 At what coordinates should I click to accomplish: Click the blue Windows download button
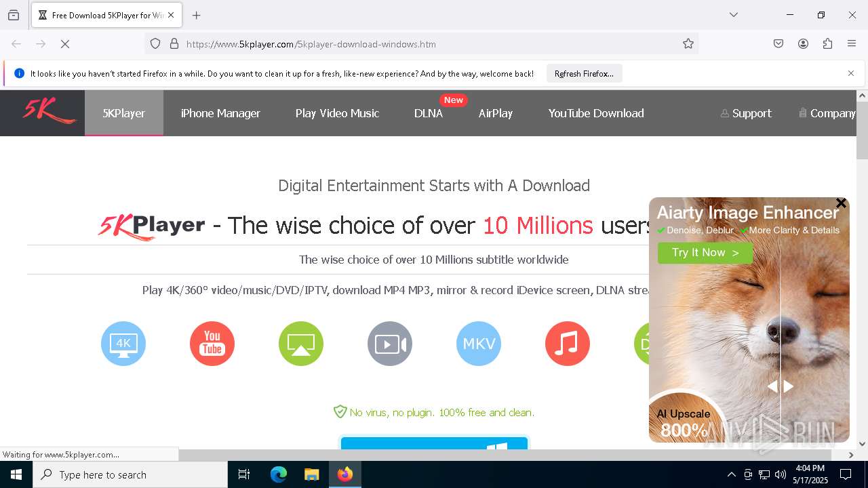[x=434, y=443]
